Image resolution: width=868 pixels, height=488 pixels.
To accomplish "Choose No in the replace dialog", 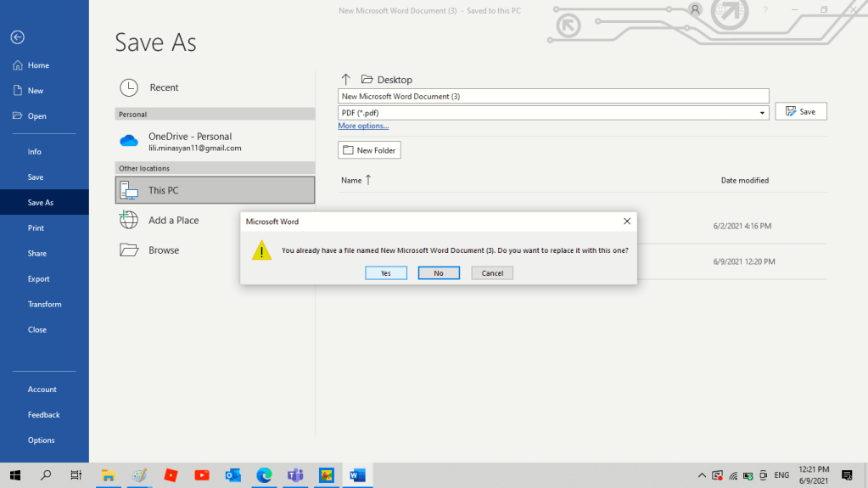I will pyautogui.click(x=439, y=273).
